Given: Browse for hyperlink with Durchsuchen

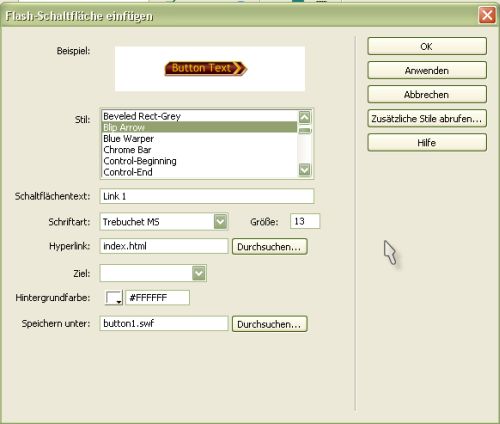Looking at the screenshot, I should [x=269, y=247].
